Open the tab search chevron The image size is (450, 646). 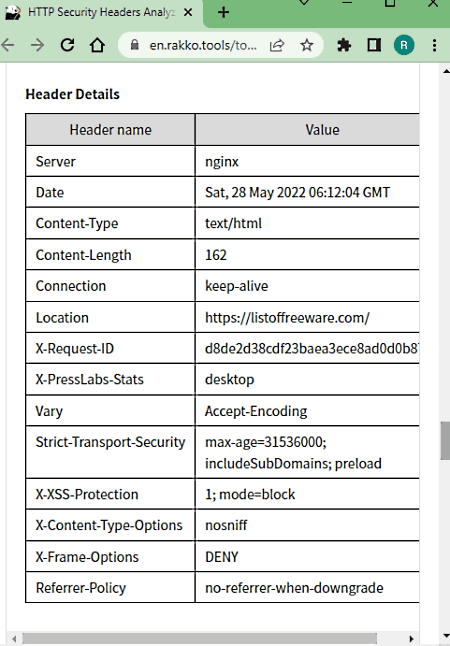coord(304,2)
